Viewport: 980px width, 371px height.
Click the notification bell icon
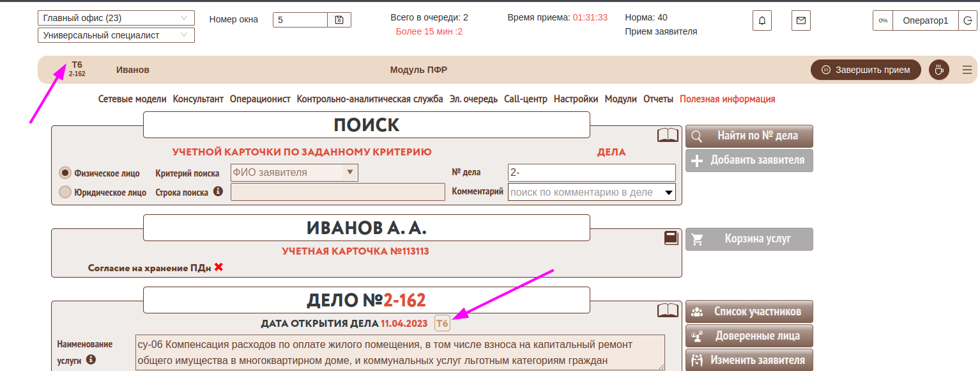pyautogui.click(x=762, y=20)
